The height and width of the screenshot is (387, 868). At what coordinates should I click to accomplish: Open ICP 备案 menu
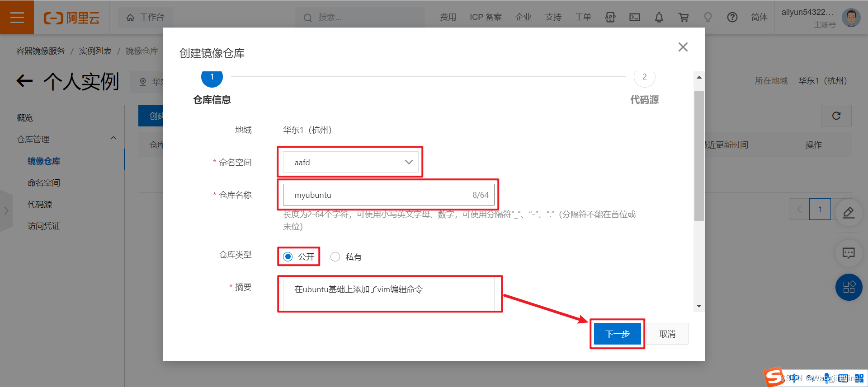486,17
